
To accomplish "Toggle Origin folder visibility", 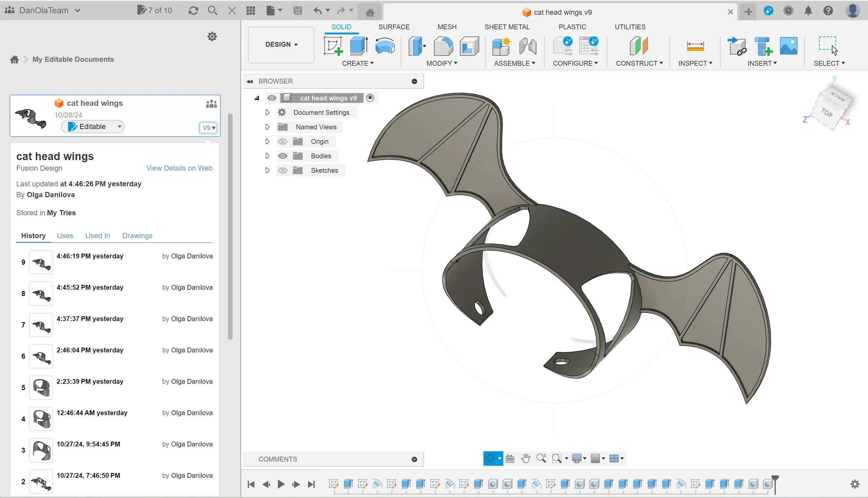I will coord(282,142).
